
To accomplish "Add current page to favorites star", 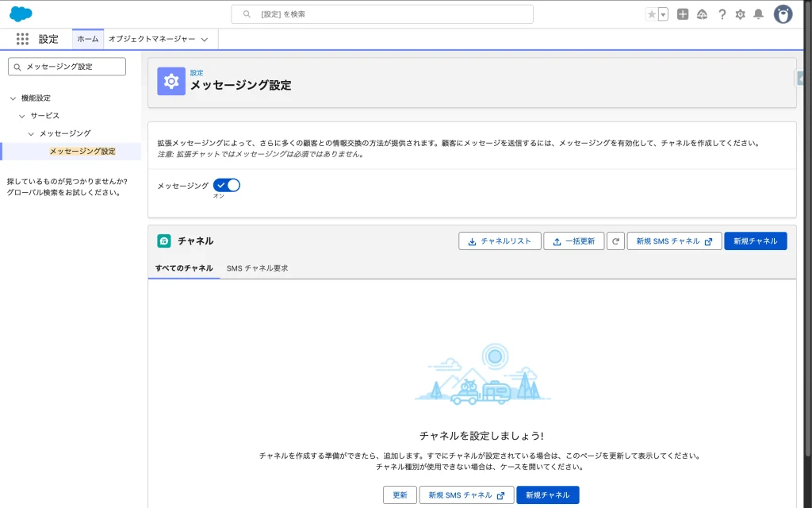I will point(652,14).
